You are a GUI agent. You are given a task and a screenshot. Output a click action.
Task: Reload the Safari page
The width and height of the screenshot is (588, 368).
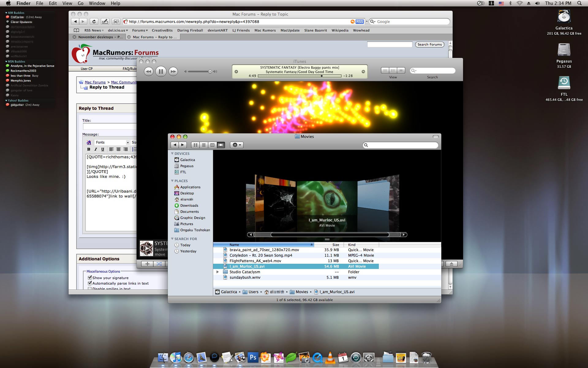click(x=94, y=21)
